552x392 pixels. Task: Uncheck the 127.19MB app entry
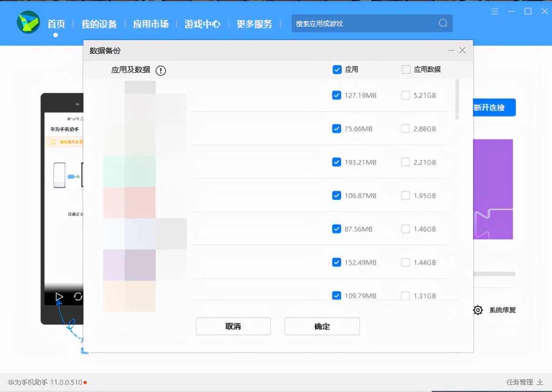point(337,95)
